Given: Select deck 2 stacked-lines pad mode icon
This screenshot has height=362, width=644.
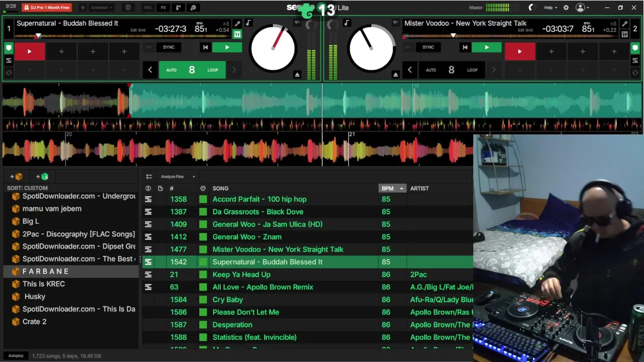Looking at the screenshot, I should tap(635, 60).
